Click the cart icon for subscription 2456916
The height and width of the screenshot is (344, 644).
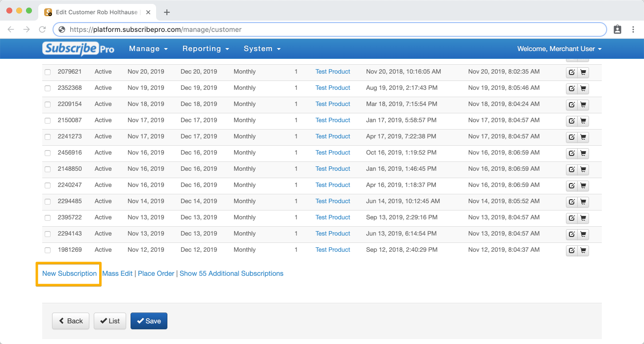(583, 154)
